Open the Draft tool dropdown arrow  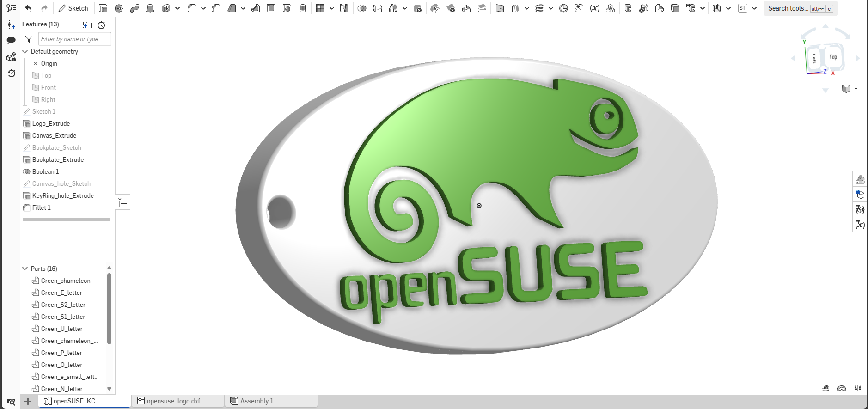tap(243, 8)
